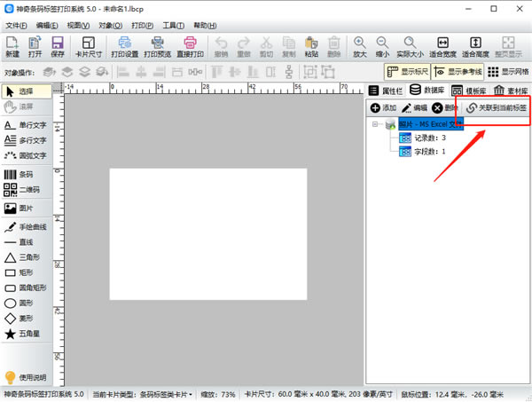This screenshot has height=402, width=532.
Task: Open 卡片尺寸 card size settings
Action: 87,46
